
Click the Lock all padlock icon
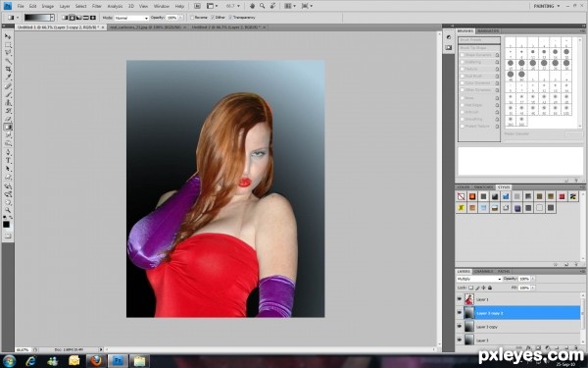[490, 288]
